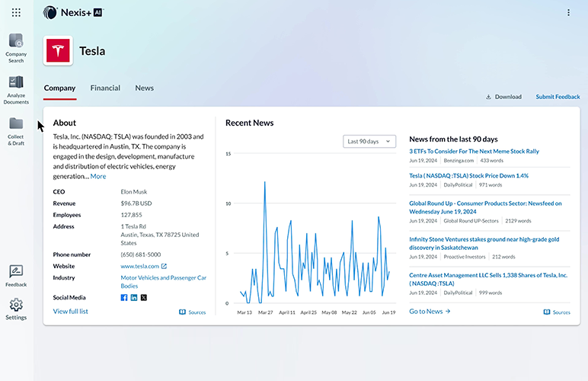Screen dimensions: 588x381
Task: Open the apps grid launcher icon
Action: coord(16,12)
